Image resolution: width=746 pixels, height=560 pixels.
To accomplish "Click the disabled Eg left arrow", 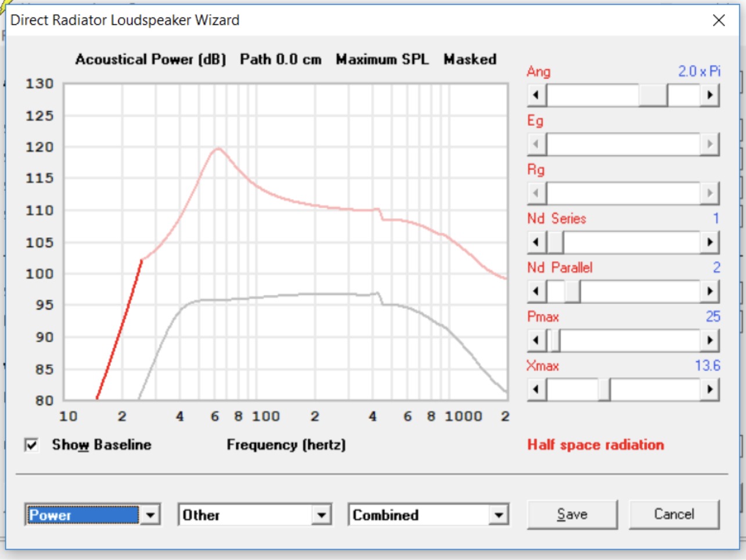I will pyautogui.click(x=536, y=144).
